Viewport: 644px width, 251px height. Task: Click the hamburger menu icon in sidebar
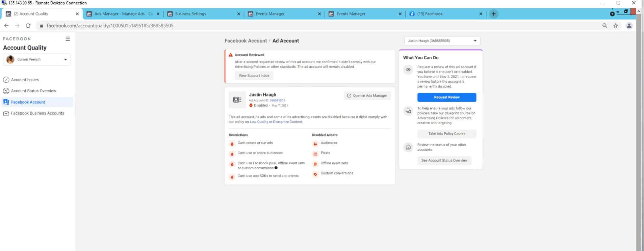[x=68, y=39]
